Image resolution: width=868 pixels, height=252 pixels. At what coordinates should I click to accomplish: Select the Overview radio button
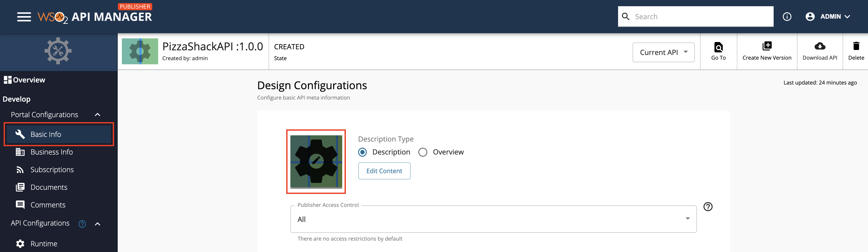tap(423, 152)
